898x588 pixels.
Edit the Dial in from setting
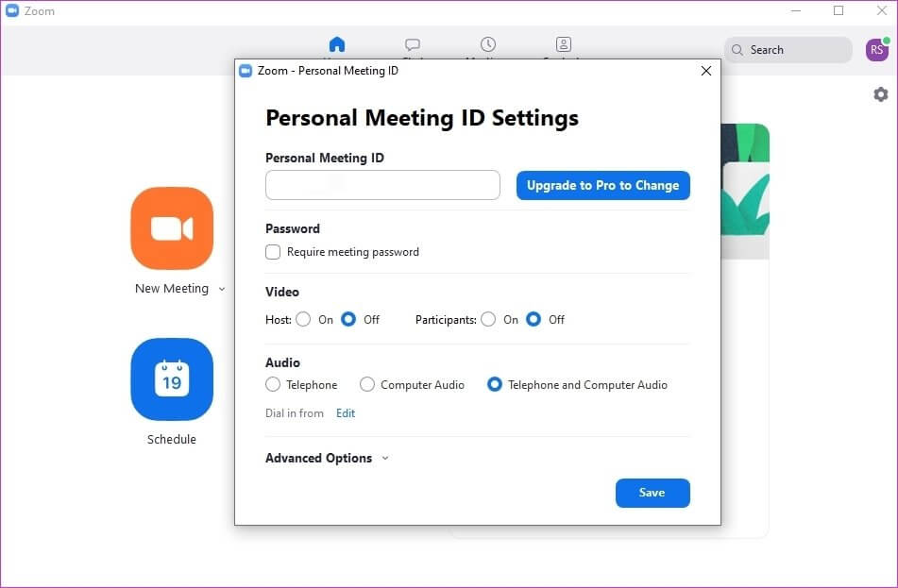(346, 413)
